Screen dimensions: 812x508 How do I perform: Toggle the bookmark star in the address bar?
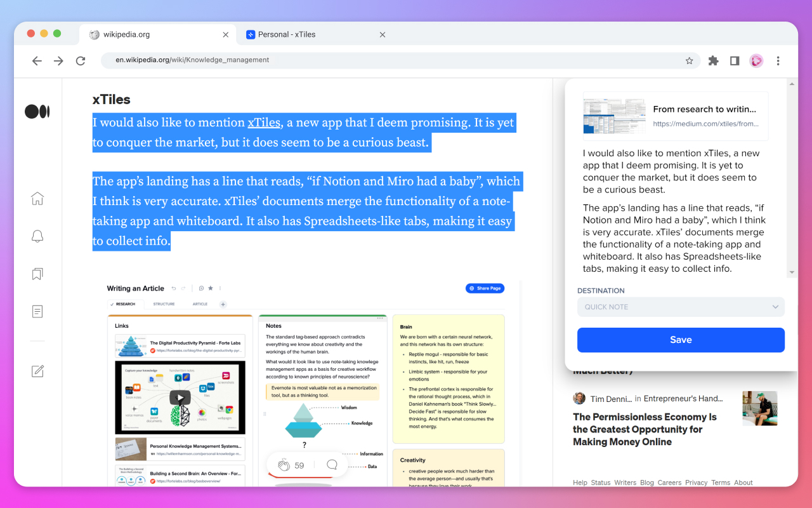point(689,60)
